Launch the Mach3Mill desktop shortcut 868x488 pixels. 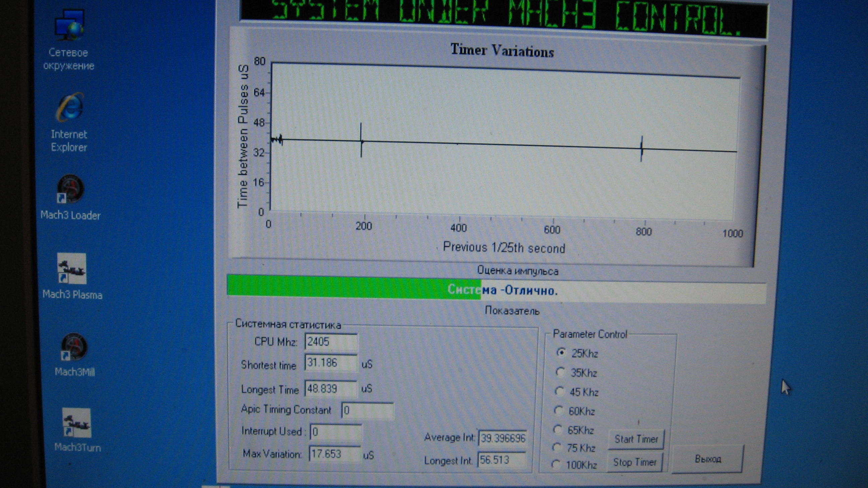pos(74,347)
